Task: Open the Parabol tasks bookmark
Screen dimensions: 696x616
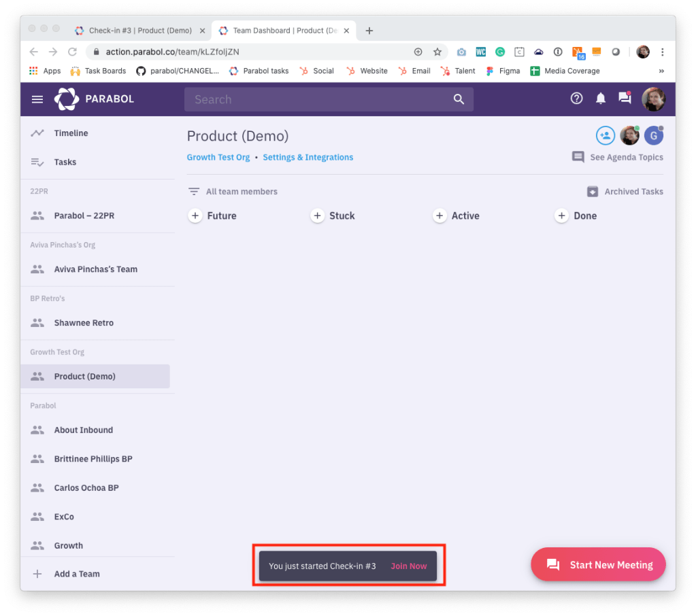Action: pyautogui.click(x=259, y=71)
